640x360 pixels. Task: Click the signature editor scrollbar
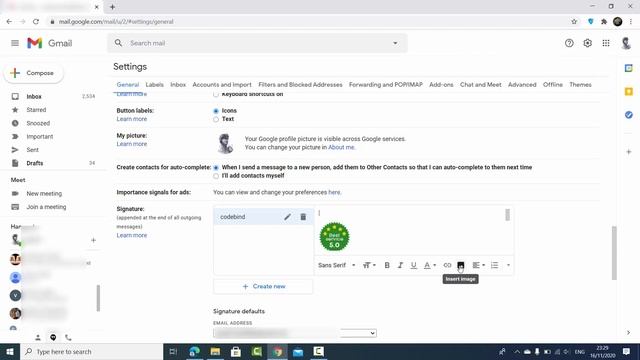507,215
